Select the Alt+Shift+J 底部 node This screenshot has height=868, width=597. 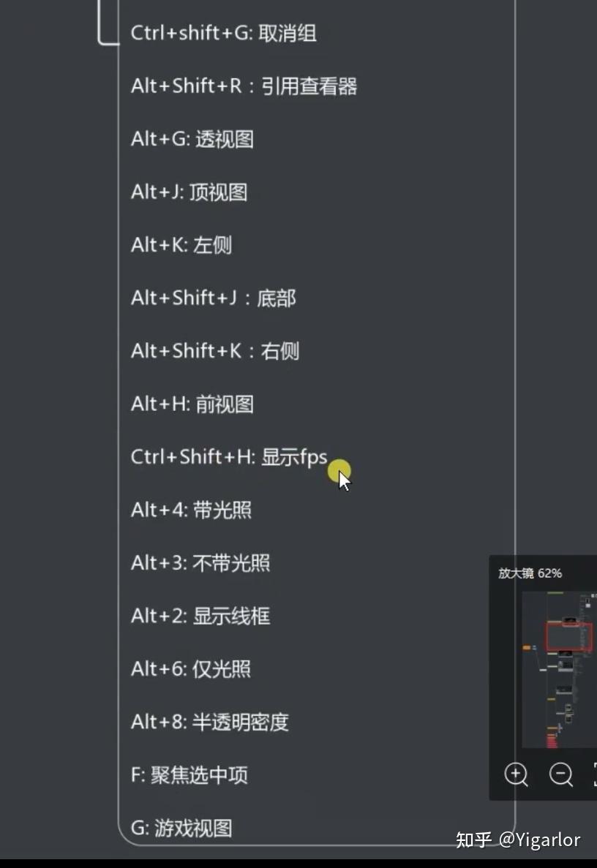213,298
